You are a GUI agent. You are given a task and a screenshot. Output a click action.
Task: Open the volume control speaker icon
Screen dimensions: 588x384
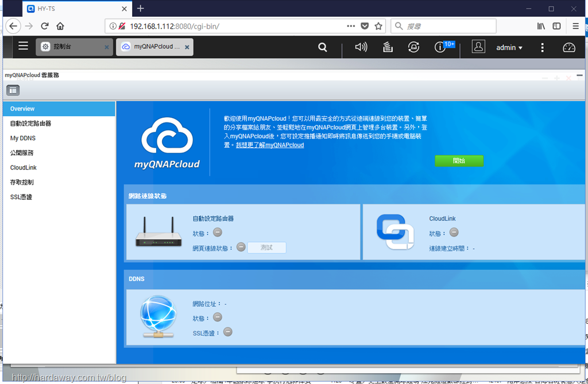point(361,47)
